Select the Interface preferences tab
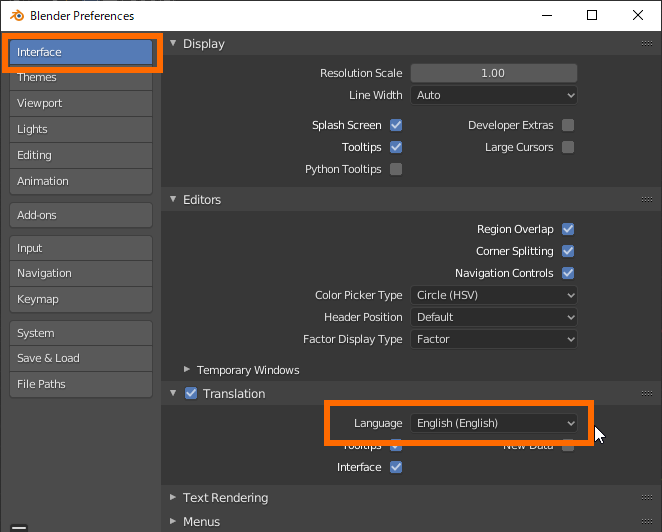 tap(81, 52)
